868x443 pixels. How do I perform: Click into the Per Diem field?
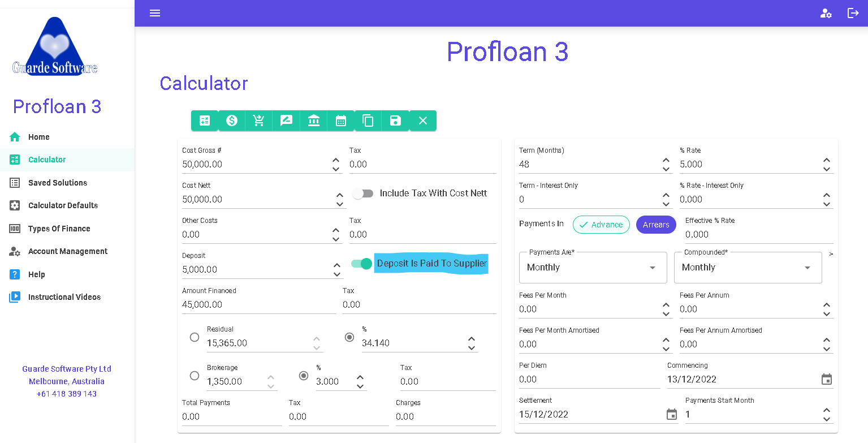590,379
